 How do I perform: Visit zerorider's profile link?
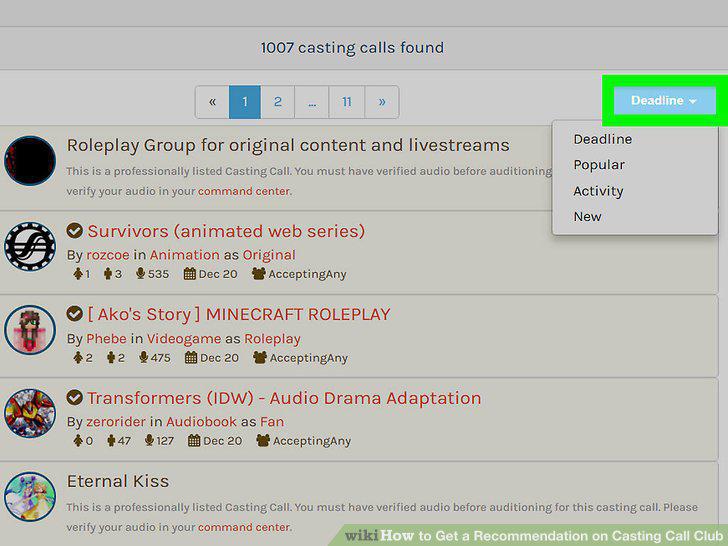click(116, 422)
